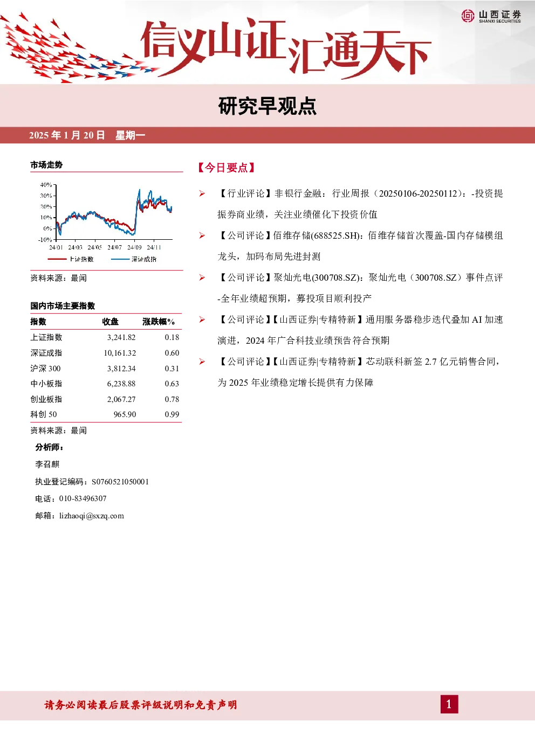Click change value 0.78
Image resolution: width=535 pixels, height=756 pixels.
[172, 399]
